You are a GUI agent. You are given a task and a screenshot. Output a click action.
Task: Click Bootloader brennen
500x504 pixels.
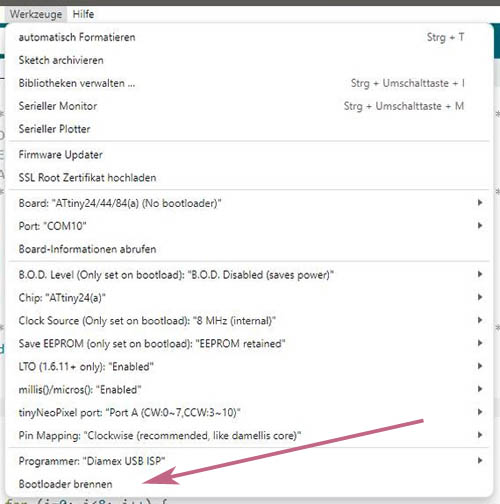(x=249, y=484)
